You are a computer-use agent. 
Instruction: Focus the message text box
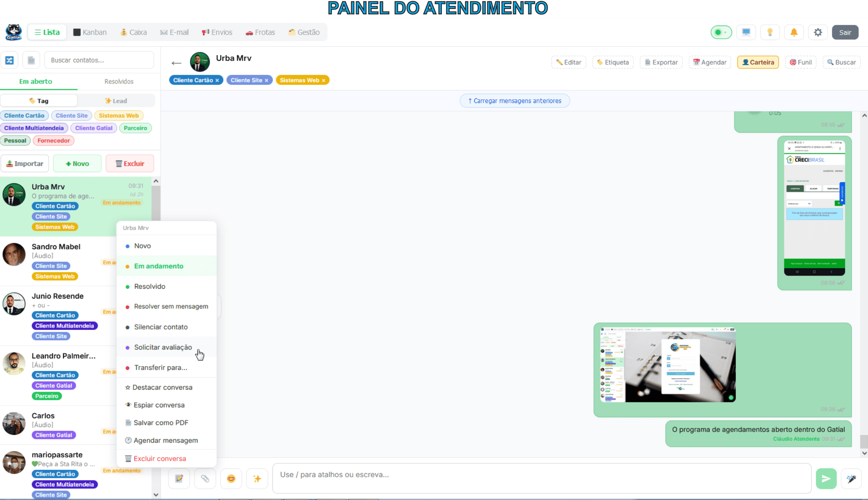click(542, 478)
